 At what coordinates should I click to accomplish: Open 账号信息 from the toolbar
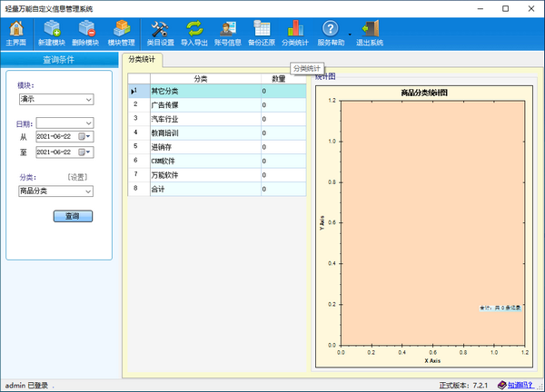(x=228, y=34)
